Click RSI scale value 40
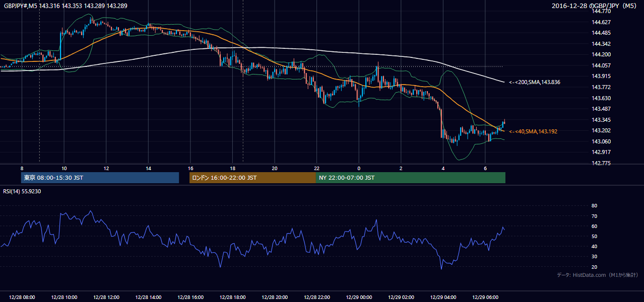The image size is (644, 302). 594,246
